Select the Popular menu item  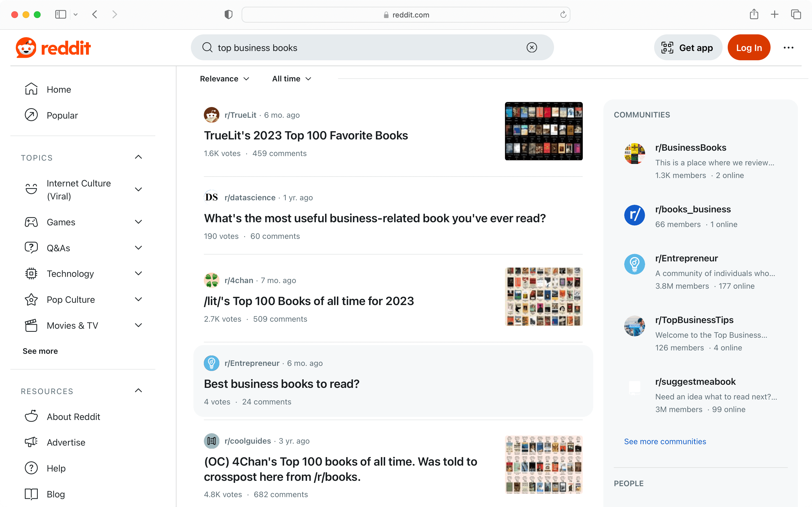point(63,115)
